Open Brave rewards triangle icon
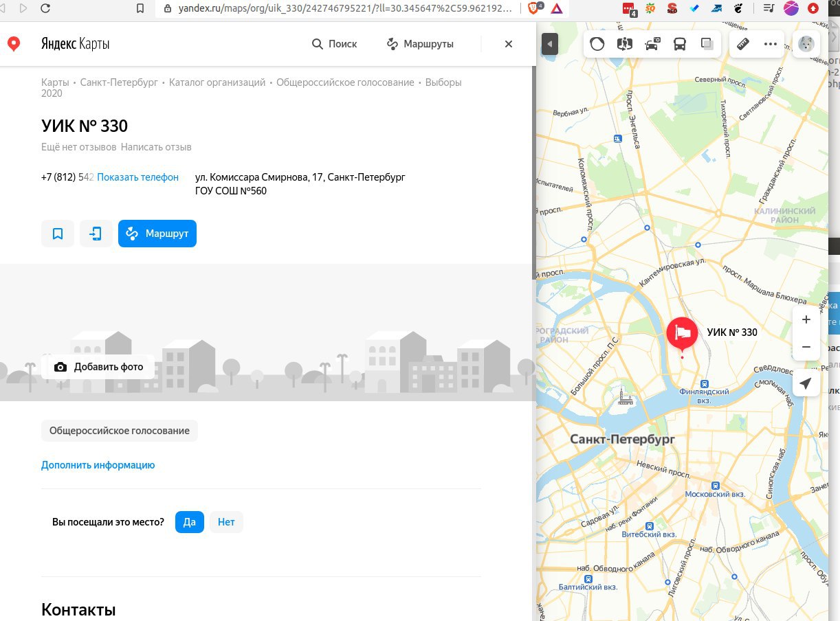840x621 pixels. coord(557,8)
